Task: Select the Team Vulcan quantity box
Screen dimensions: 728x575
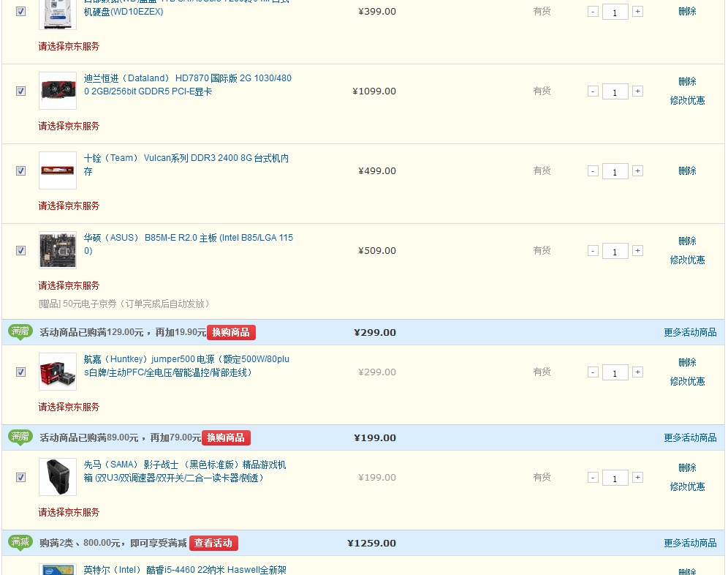Action: pyautogui.click(x=615, y=171)
